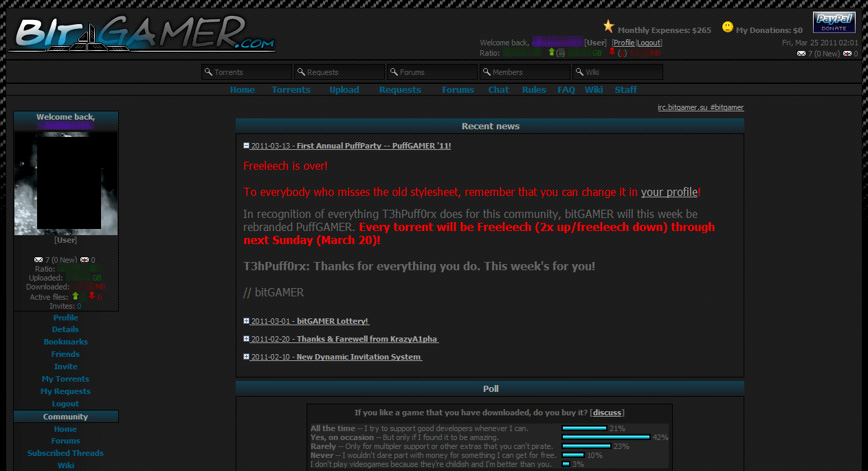Open the header inbox envelope icon

tap(801, 54)
